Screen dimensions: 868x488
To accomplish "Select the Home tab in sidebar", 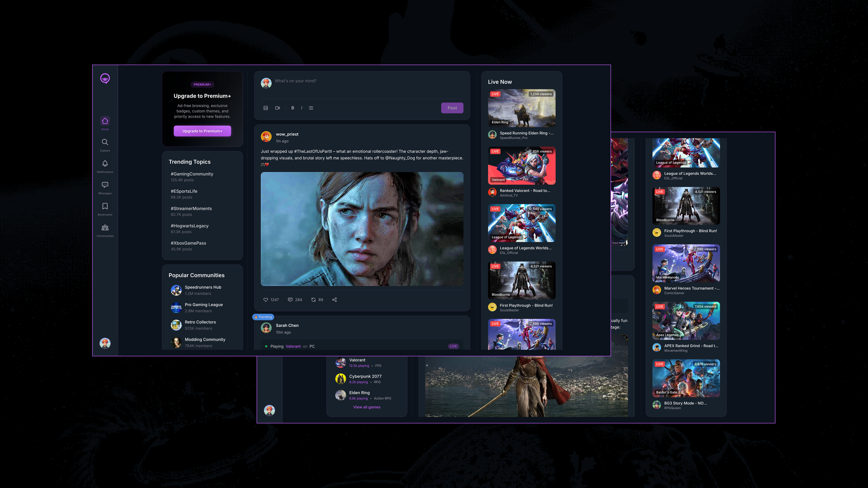I will [105, 121].
